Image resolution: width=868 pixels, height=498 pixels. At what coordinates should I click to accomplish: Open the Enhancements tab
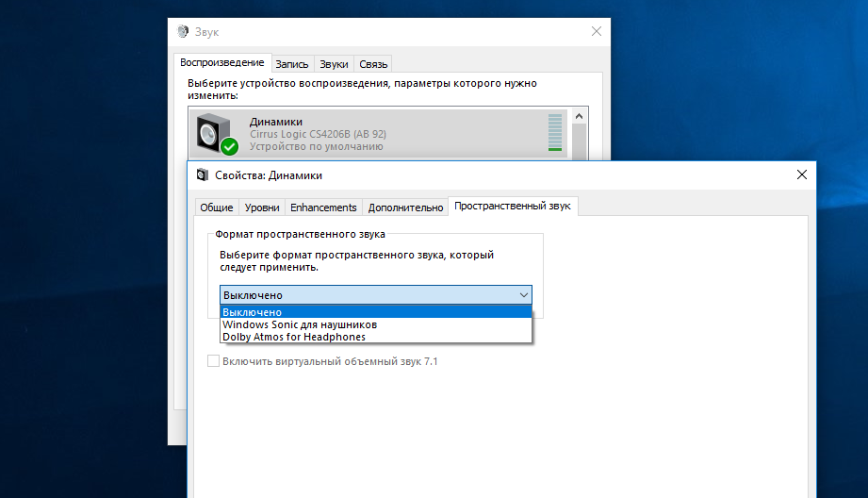[323, 207]
